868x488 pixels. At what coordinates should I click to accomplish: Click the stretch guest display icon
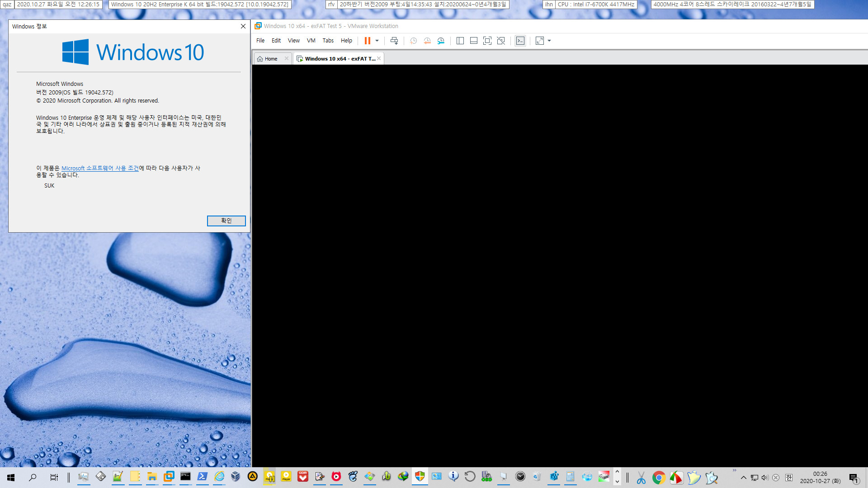pyautogui.click(x=540, y=41)
